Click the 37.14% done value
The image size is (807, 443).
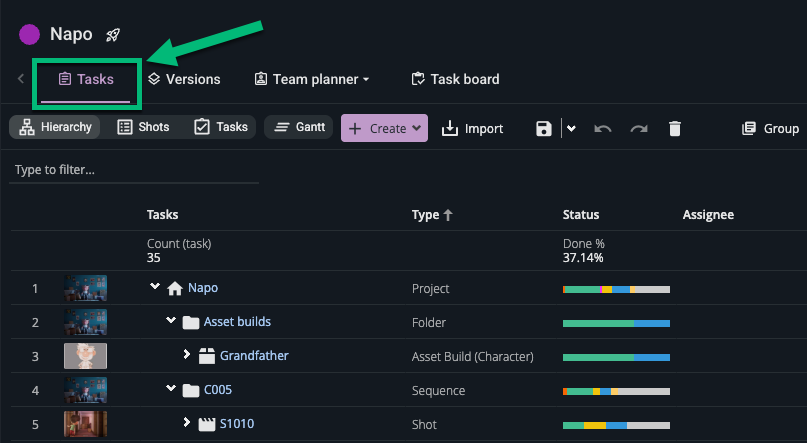(583, 257)
